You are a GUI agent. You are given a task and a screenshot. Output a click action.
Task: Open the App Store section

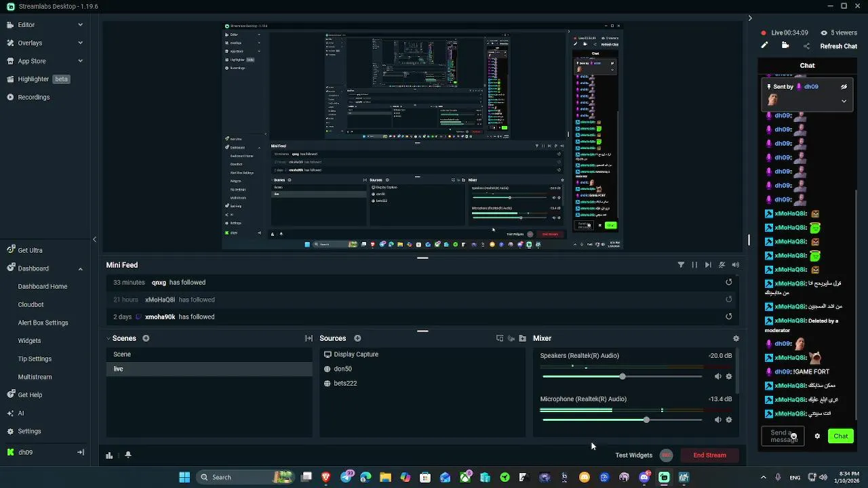[x=31, y=61]
